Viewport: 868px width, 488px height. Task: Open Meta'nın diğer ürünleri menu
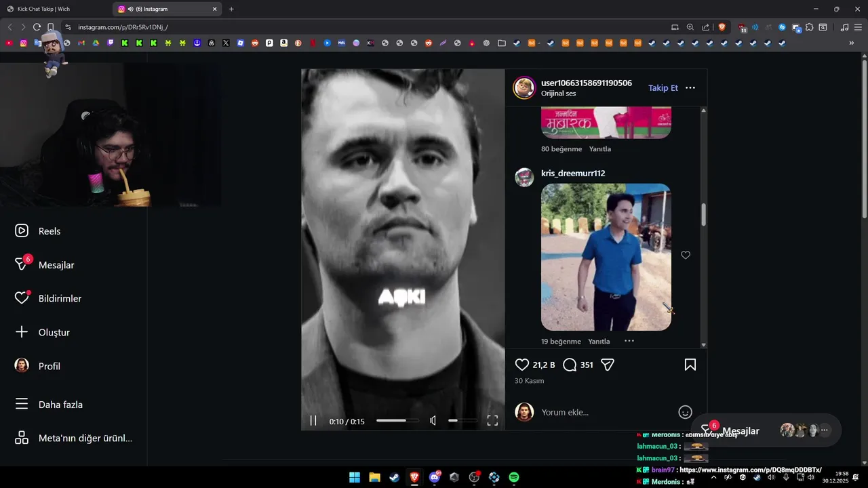[73, 438]
